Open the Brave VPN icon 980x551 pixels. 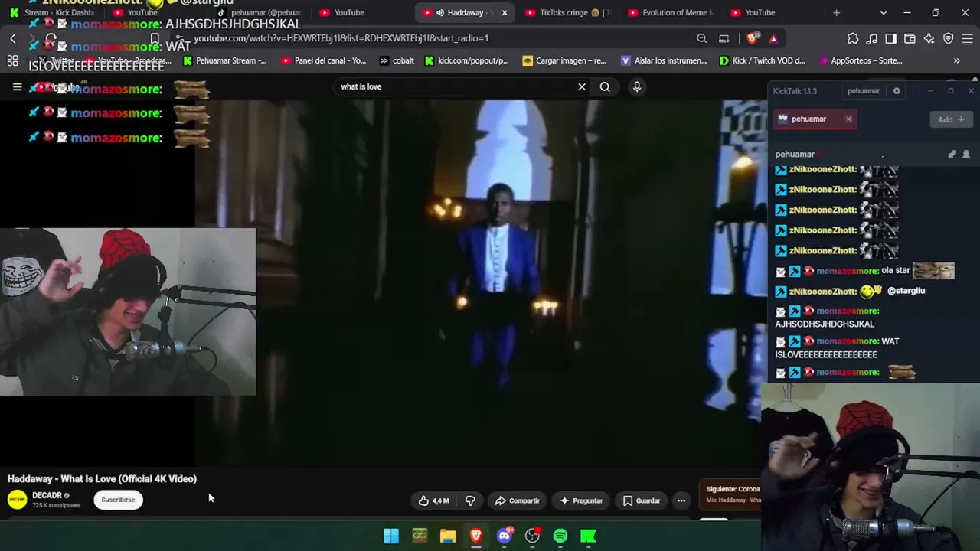pos(948,38)
